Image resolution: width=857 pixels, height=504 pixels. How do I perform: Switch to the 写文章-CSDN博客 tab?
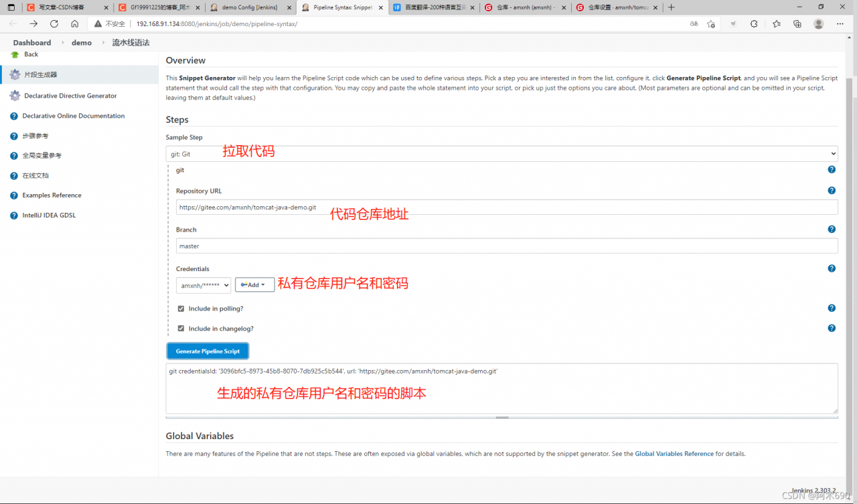66,7
